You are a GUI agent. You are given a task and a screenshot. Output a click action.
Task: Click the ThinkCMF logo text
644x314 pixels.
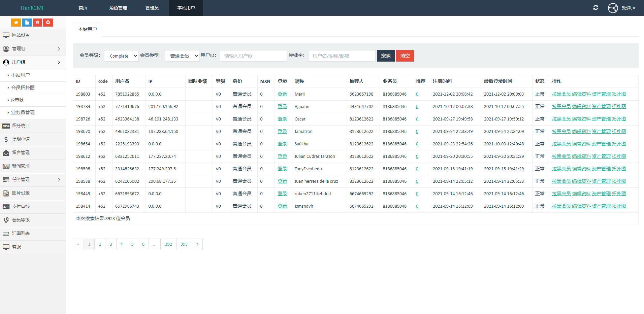(32, 8)
